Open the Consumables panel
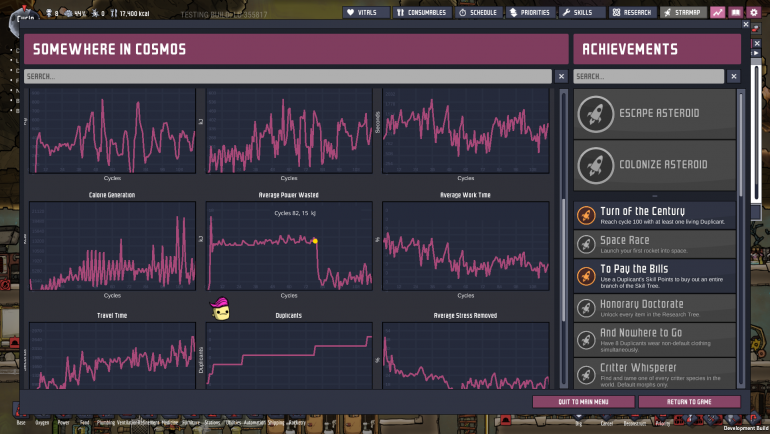This screenshot has height=434, width=770. click(x=422, y=13)
